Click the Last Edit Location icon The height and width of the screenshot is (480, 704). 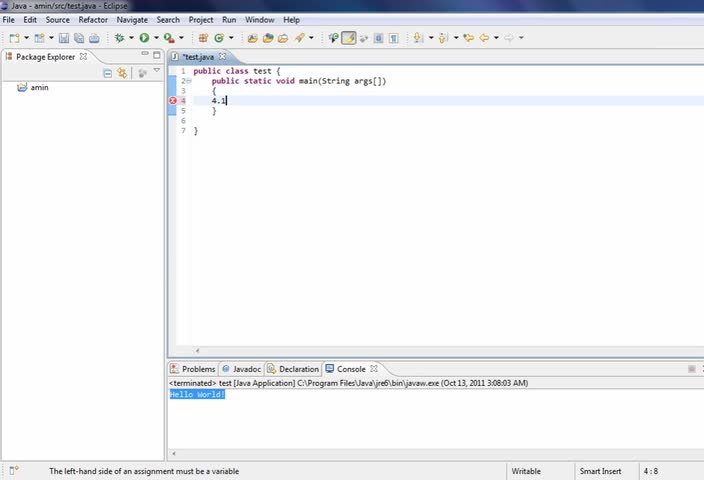click(469, 38)
